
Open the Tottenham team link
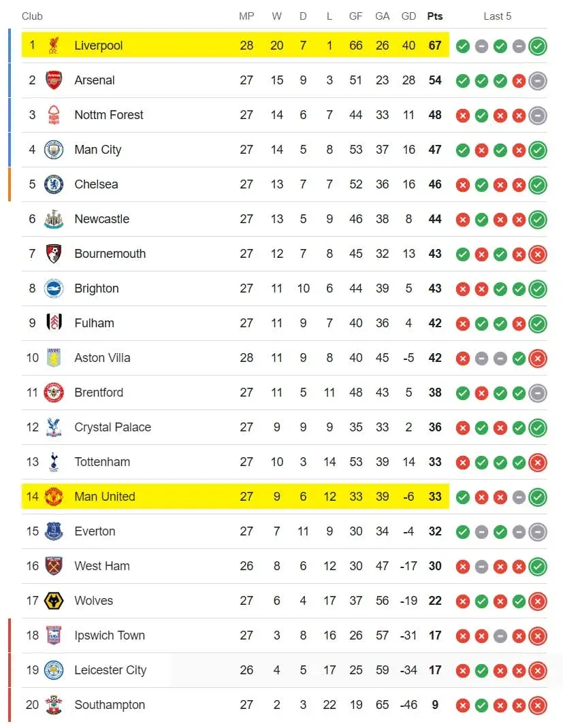(x=102, y=462)
